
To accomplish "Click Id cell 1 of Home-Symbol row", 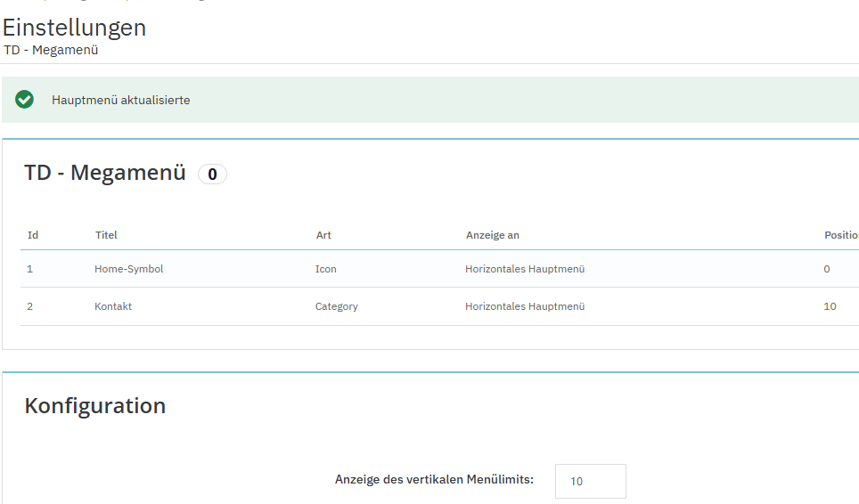I will [x=30, y=269].
